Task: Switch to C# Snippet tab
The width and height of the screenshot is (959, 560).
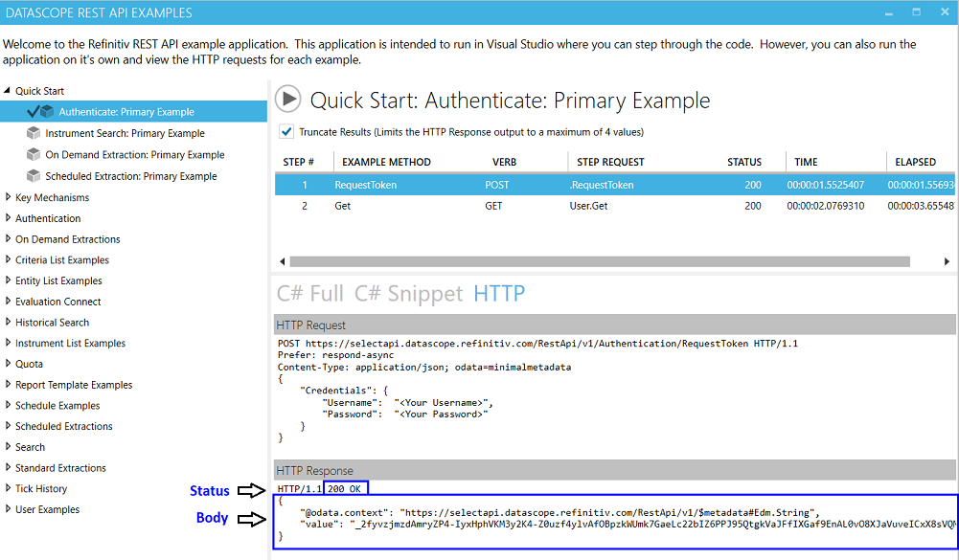Action: pos(408,294)
